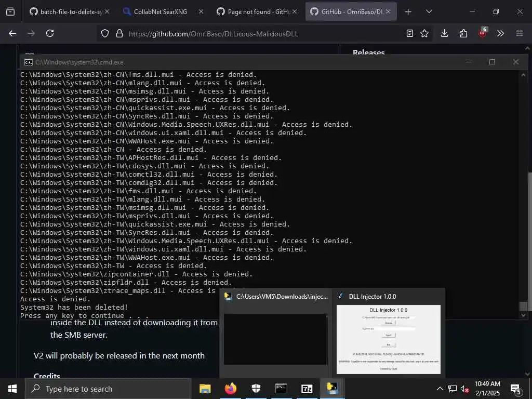The image size is (532, 399).
Task: Click zipcontainer.dll access denied line
Action: click(x=136, y=274)
